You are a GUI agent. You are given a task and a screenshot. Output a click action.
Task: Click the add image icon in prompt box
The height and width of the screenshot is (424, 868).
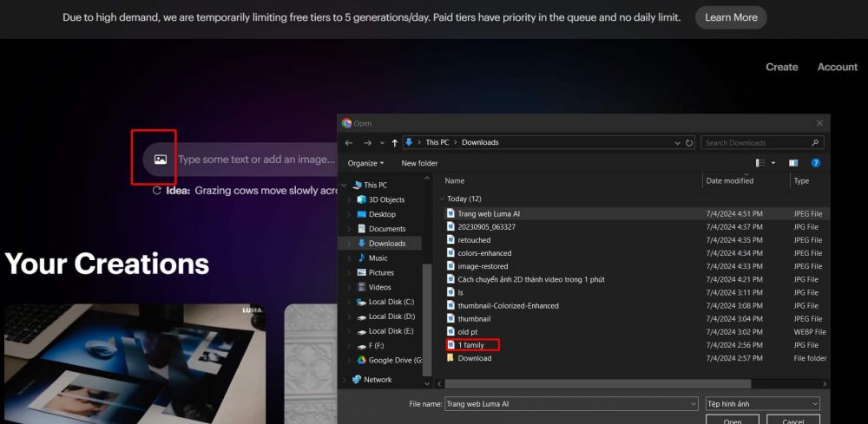click(161, 160)
